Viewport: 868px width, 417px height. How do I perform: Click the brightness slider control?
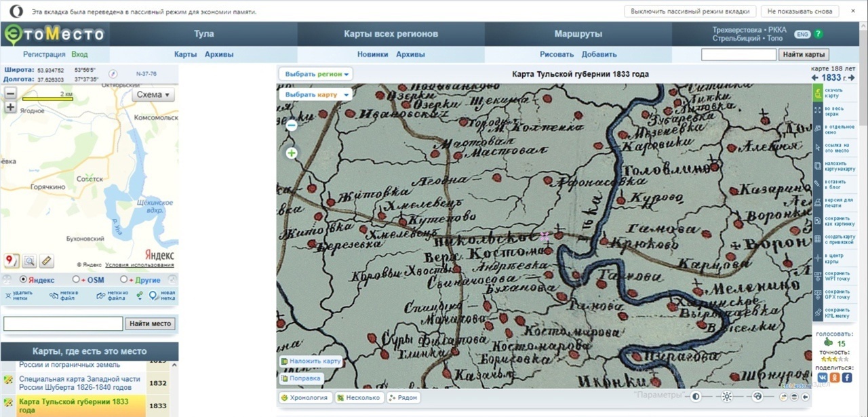(x=726, y=397)
